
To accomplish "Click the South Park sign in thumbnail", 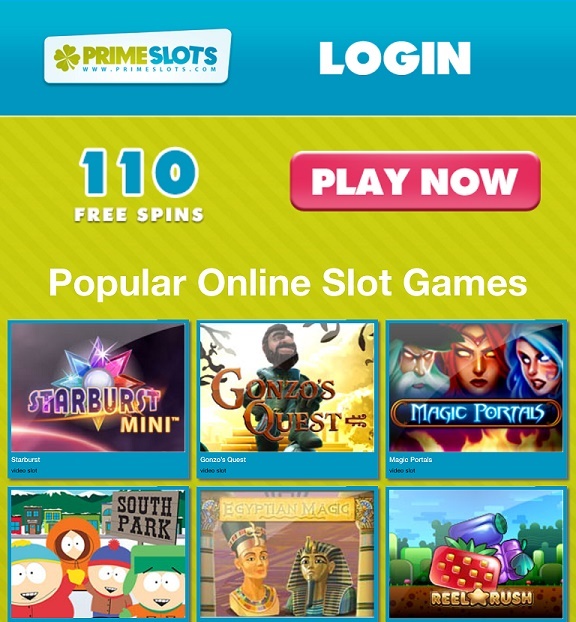I will pyautogui.click(x=144, y=517).
